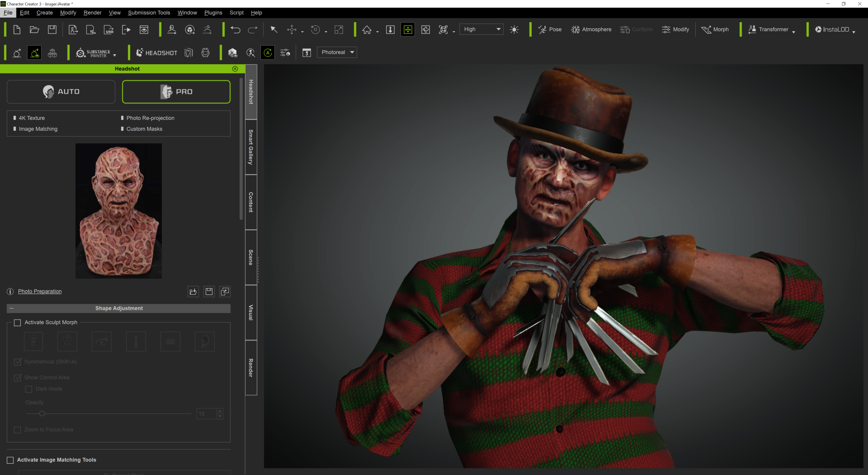Choose the Rotate tool icon
Viewport: 868px width, 475px height.
pos(316,30)
